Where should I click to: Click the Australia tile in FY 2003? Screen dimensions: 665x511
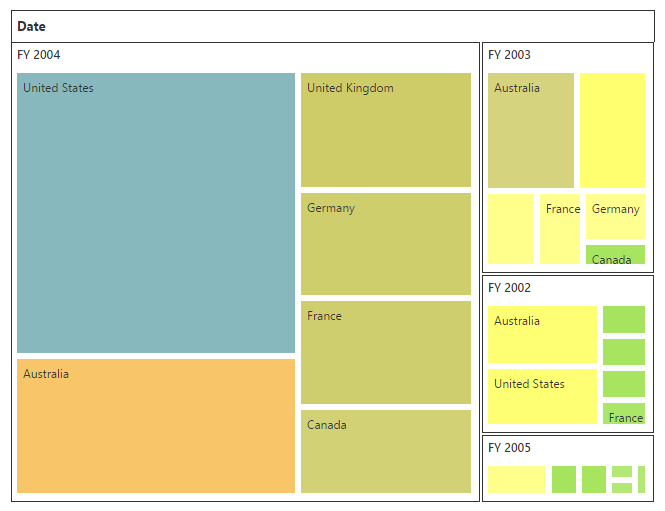(530, 130)
